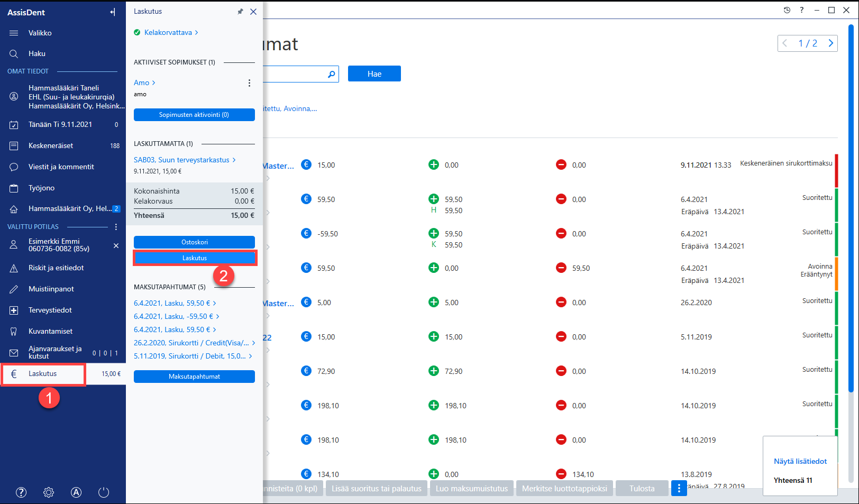Click Sopimusten aktivointi (0) button
The width and height of the screenshot is (859, 504).
[x=194, y=115]
